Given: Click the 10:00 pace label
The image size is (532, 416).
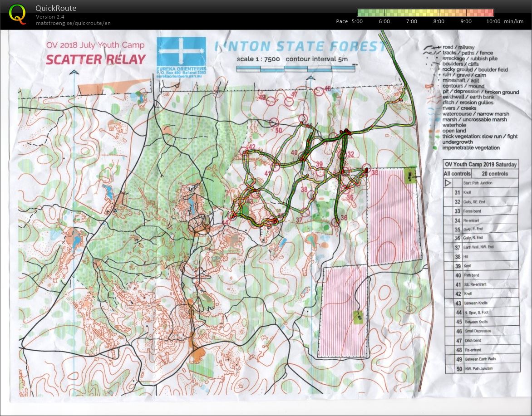Looking at the screenshot, I should [x=493, y=21].
